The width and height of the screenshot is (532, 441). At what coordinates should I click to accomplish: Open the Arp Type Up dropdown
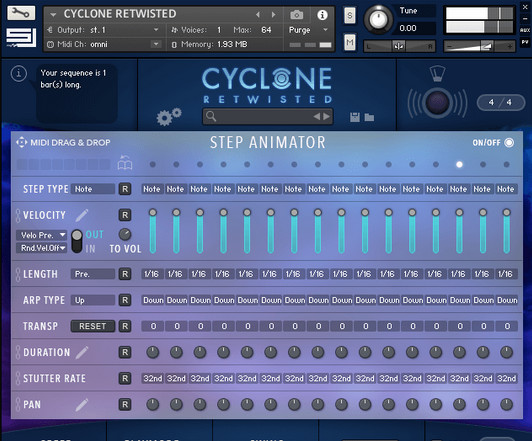(x=93, y=300)
